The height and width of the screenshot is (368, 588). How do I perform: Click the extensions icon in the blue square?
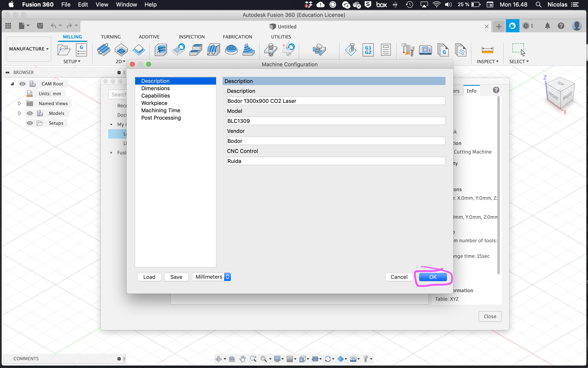[x=512, y=26]
